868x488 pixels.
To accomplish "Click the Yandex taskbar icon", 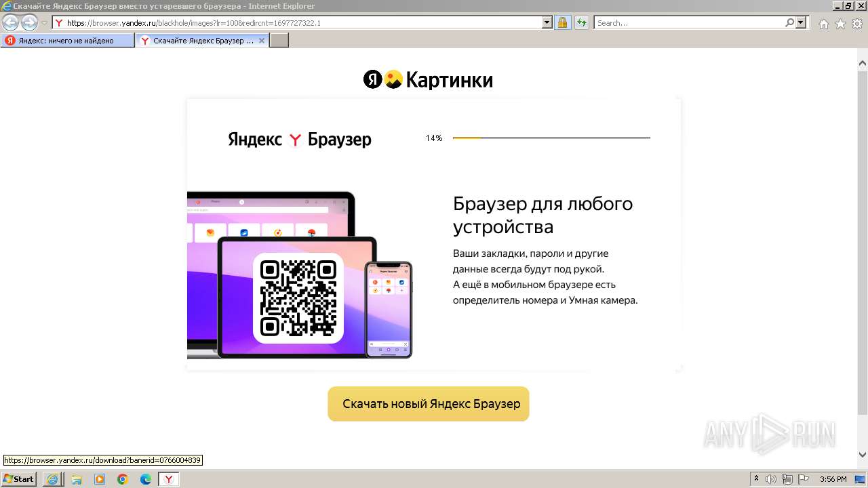I will (x=169, y=479).
